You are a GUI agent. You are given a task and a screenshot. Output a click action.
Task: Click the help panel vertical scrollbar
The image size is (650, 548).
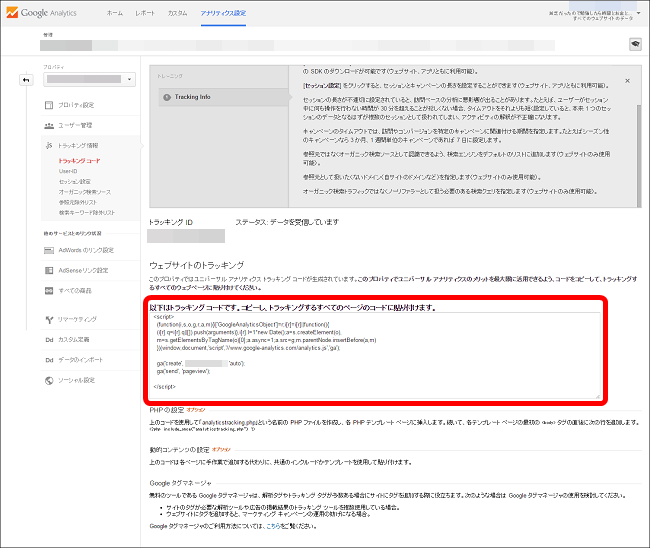point(639,155)
